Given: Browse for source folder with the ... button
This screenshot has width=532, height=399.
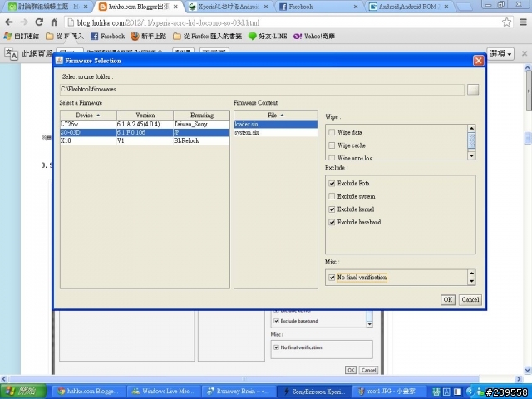Looking at the screenshot, I should click(x=473, y=90).
